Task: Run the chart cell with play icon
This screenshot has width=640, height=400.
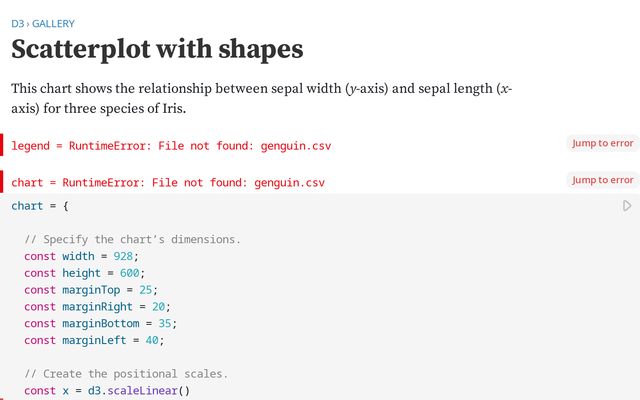Action: click(627, 206)
